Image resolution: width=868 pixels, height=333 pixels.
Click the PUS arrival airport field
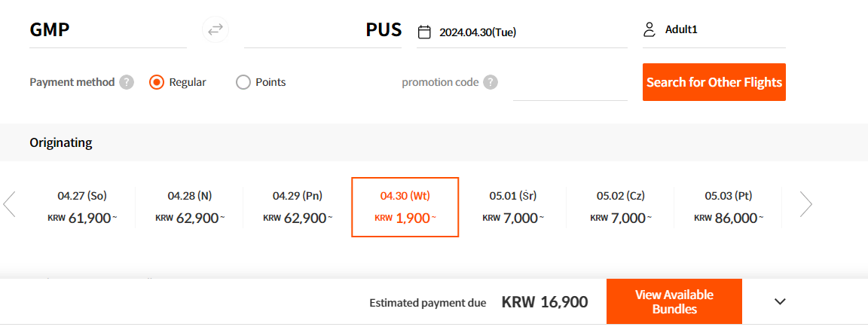[322, 30]
